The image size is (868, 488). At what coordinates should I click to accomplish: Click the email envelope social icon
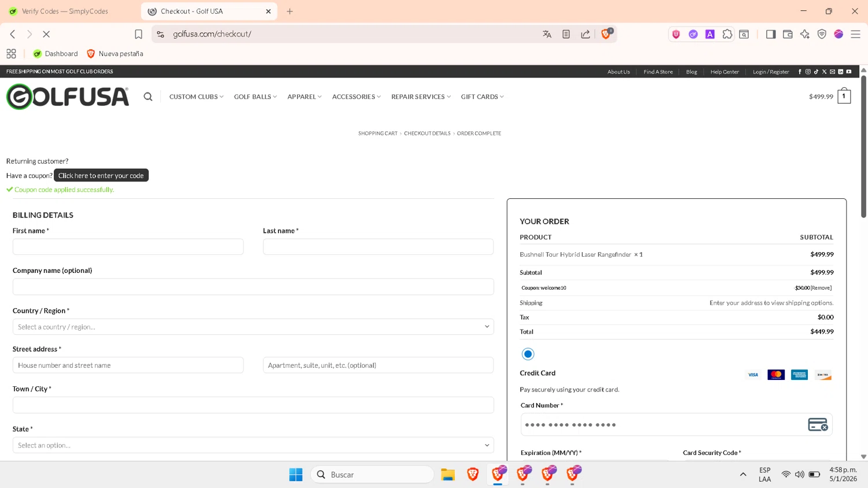coord(832,72)
